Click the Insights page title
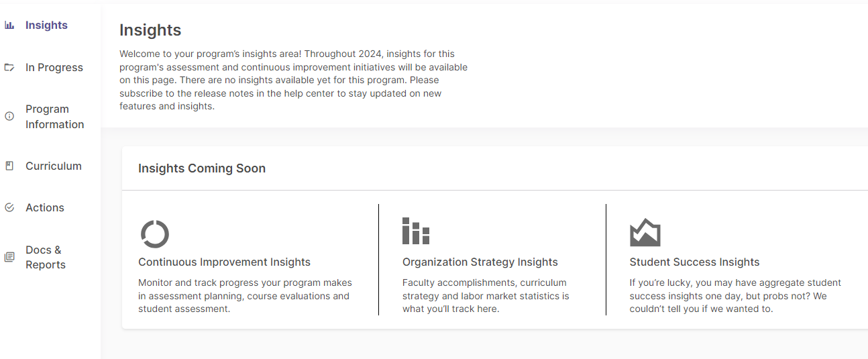Screen dimensions: 868x359 tap(150, 30)
